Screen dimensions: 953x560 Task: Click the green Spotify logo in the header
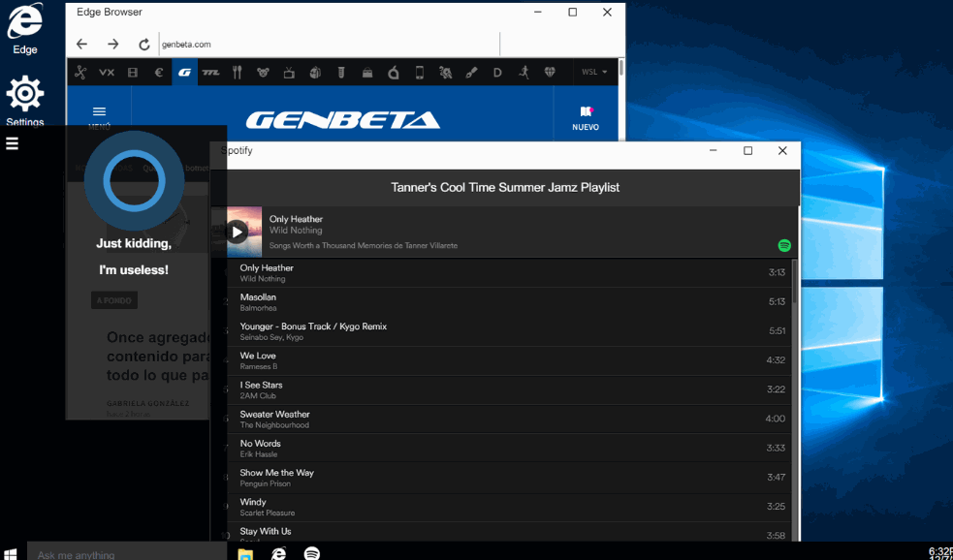pyautogui.click(x=784, y=245)
